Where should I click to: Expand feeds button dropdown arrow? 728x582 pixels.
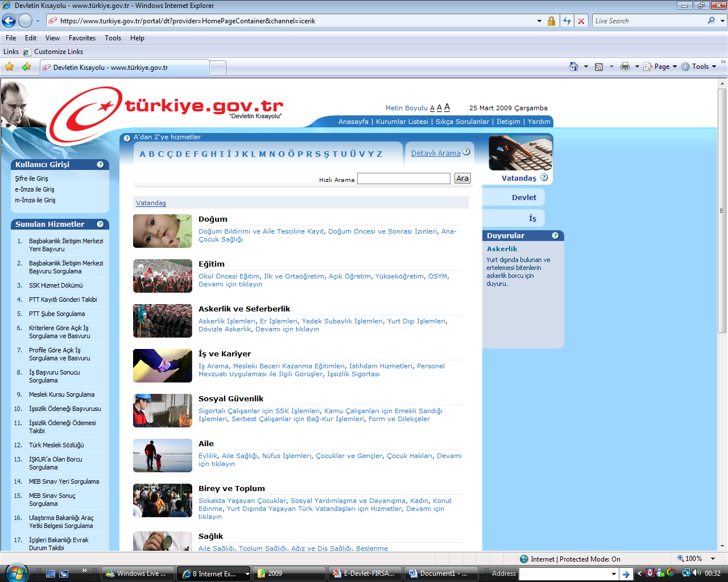(x=611, y=66)
